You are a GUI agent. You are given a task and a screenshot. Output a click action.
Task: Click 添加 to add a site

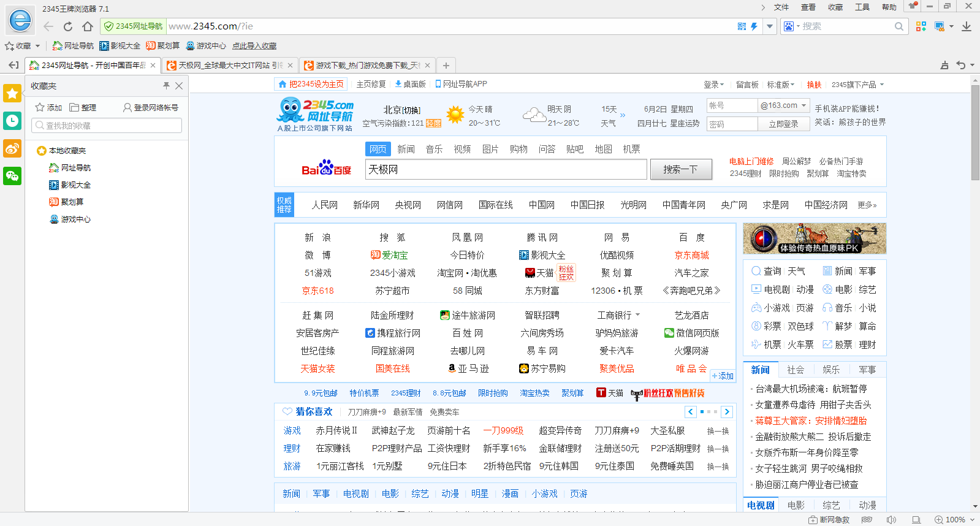pos(723,376)
